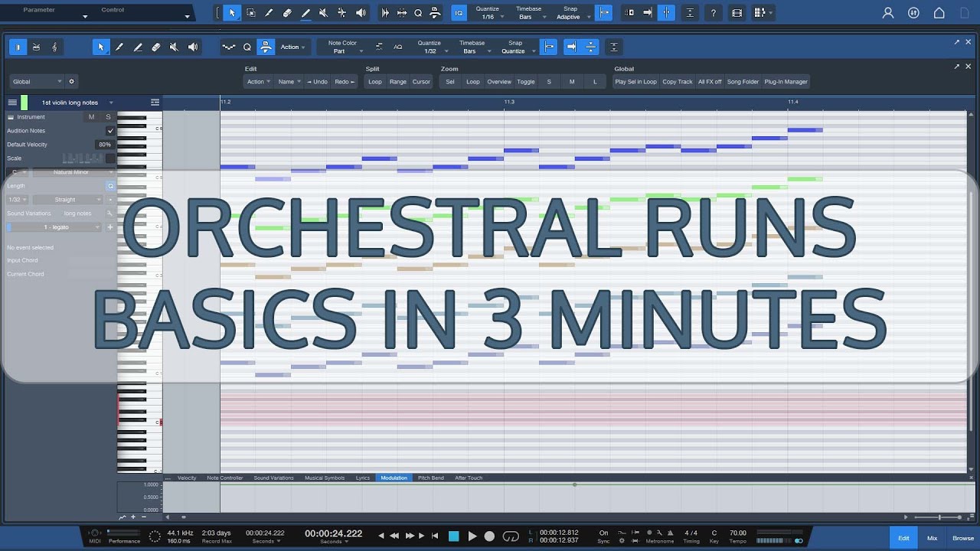Click the Default Velocity 80% field

pos(104,145)
